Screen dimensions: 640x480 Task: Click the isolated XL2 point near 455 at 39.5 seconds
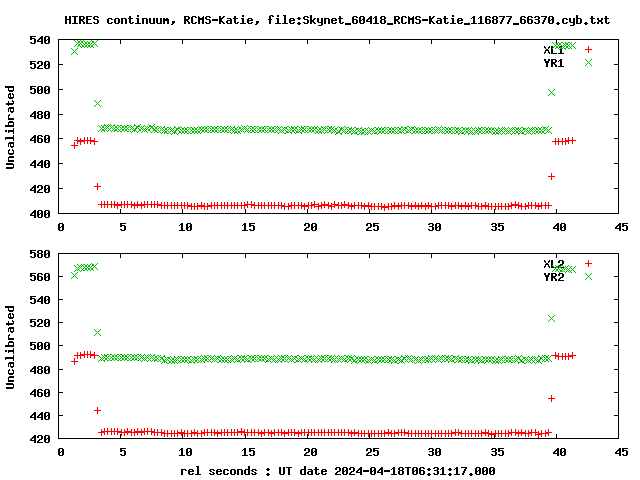coord(551,398)
